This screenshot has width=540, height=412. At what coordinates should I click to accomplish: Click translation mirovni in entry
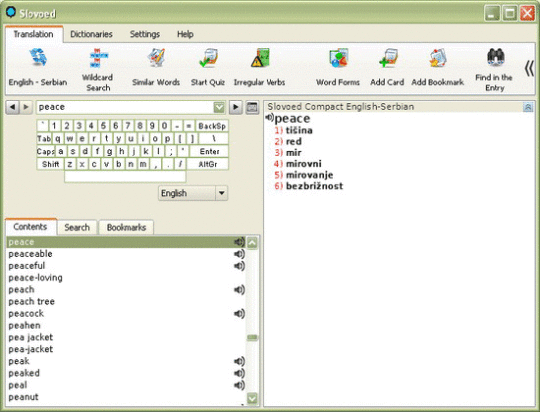tap(303, 163)
